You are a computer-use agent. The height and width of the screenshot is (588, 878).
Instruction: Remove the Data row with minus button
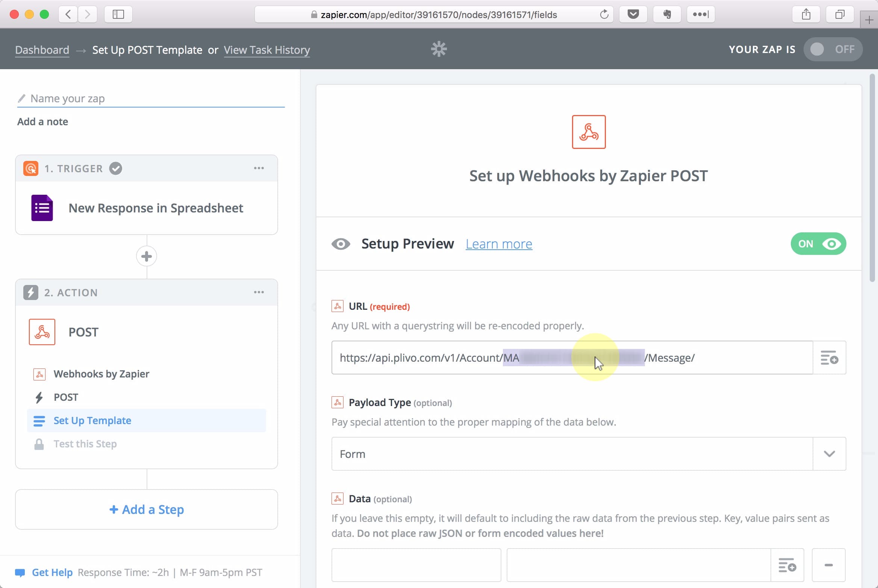coord(828,565)
